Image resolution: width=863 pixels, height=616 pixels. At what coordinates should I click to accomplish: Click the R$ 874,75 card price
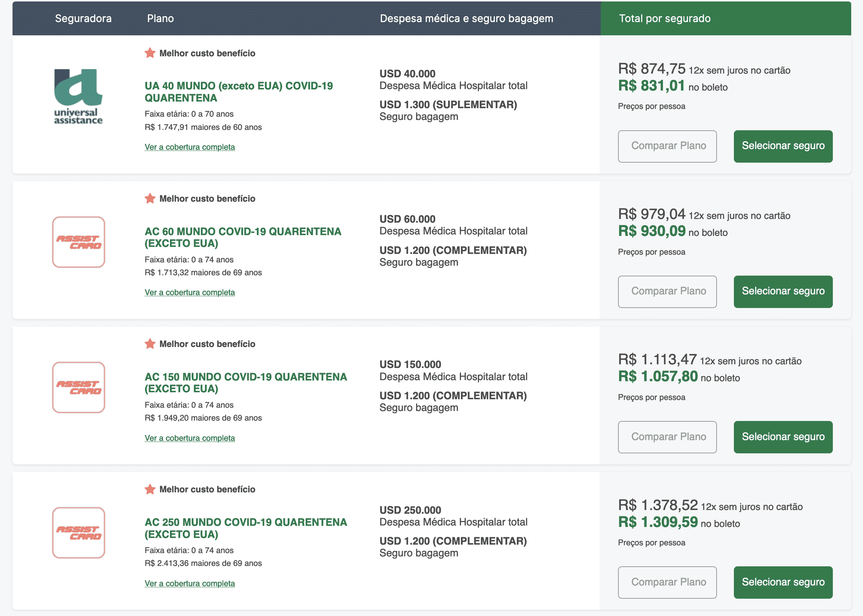pyautogui.click(x=652, y=69)
